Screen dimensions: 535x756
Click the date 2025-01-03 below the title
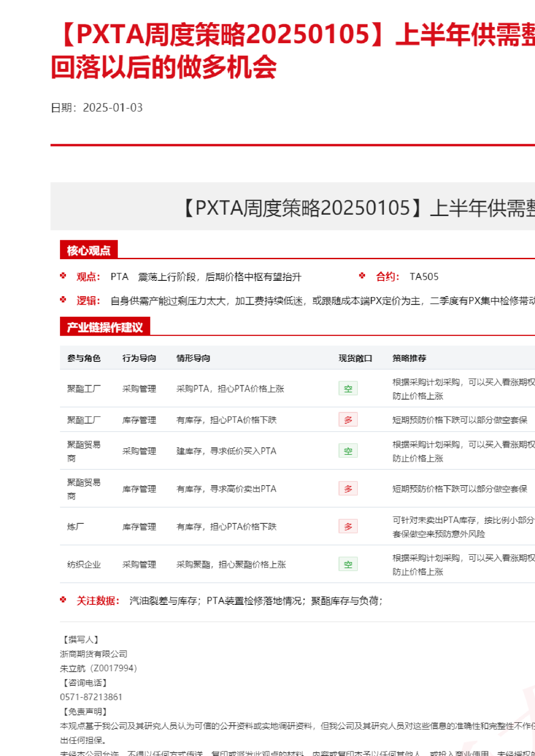(x=113, y=108)
